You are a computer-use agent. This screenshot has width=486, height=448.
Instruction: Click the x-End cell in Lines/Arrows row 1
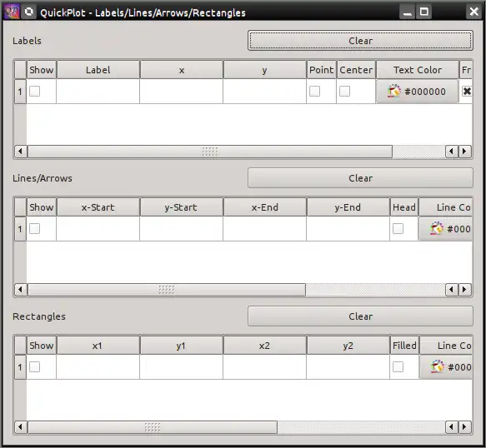264,229
